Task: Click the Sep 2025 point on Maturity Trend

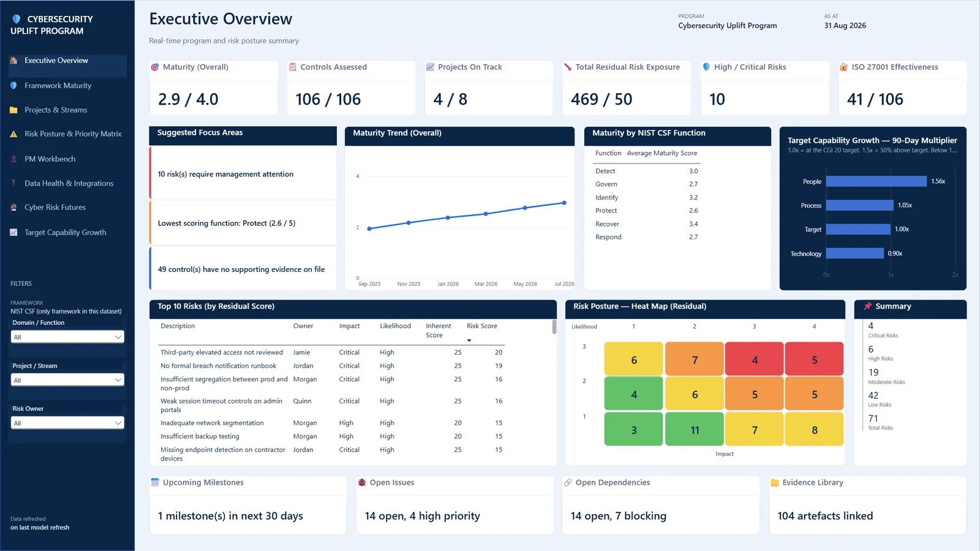Action: [x=369, y=229]
